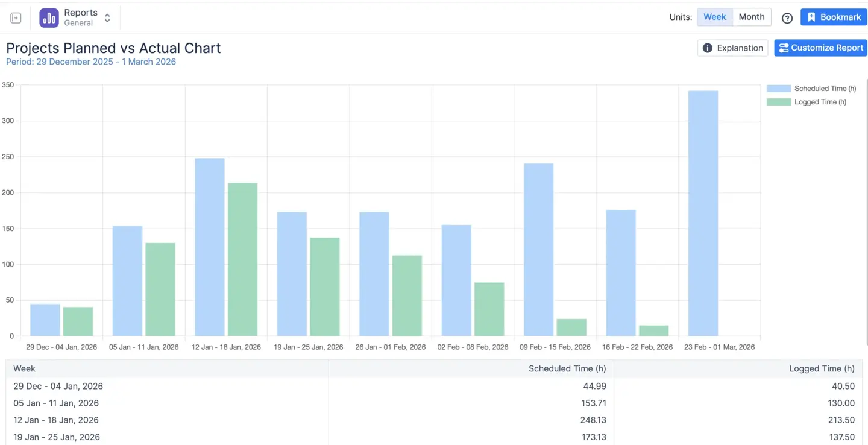Select the General reports section

(x=79, y=22)
